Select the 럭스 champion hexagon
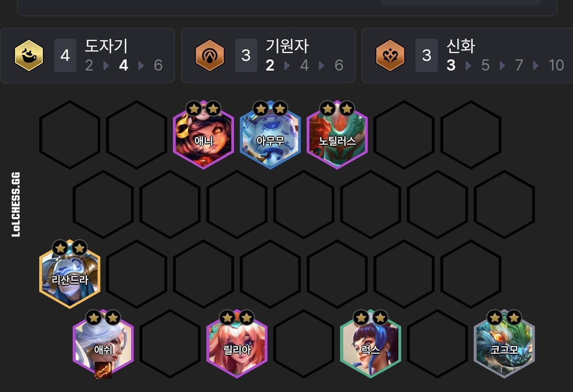The image size is (573, 392). pyautogui.click(x=370, y=344)
